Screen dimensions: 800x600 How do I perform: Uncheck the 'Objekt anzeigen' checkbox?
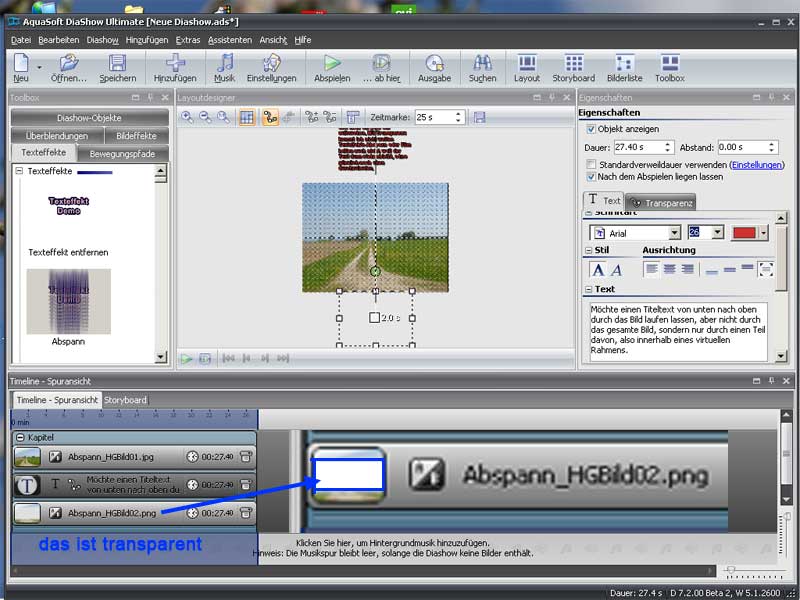coord(591,129)
